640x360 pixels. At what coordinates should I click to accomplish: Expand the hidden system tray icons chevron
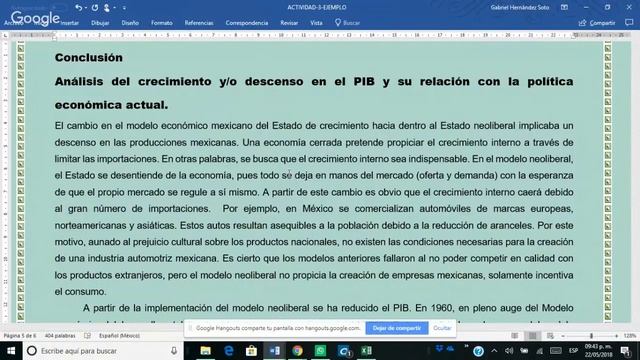494,351
